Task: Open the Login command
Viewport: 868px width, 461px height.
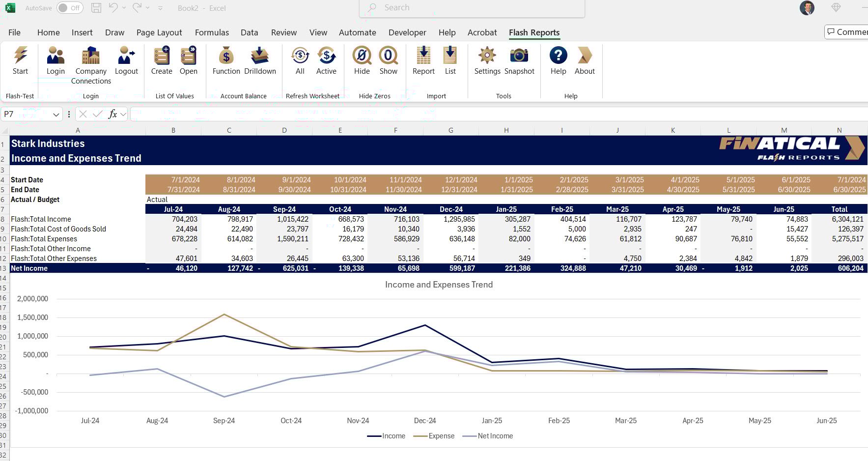Action: tap(56, 61)
